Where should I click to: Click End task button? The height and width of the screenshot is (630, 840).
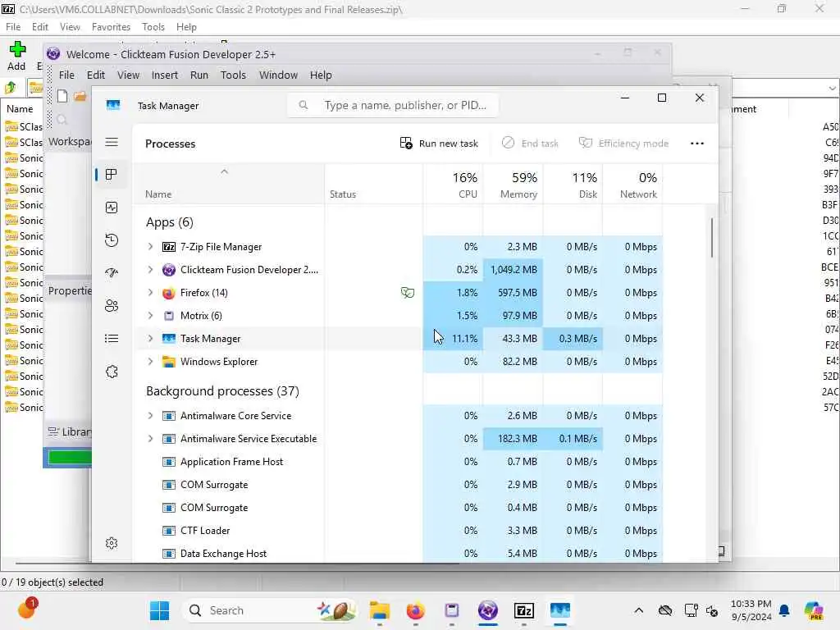(530, 143)
